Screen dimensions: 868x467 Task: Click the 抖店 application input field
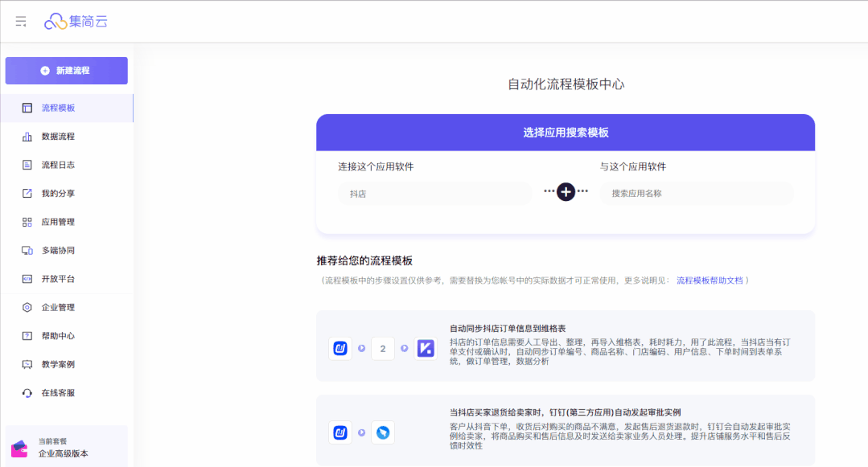(x=434, y=194)
